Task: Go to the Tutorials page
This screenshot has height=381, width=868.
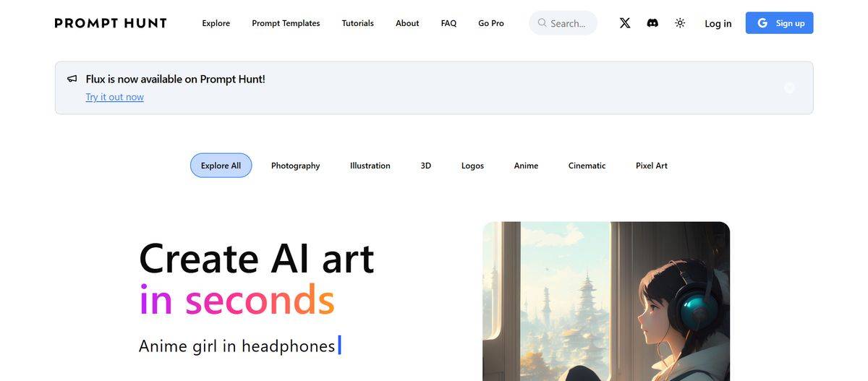Action: click(358, 23)
